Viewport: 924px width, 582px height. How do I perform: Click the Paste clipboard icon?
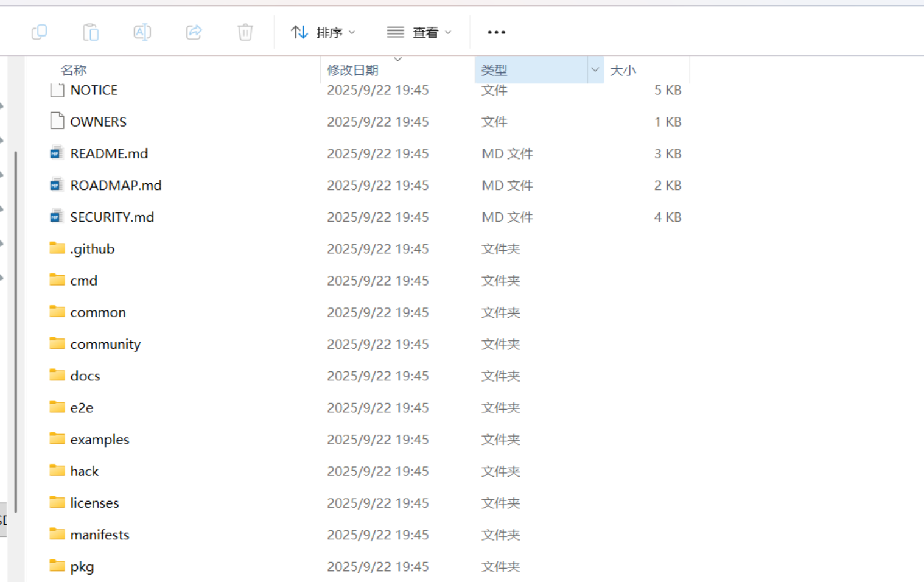[91, 32]
